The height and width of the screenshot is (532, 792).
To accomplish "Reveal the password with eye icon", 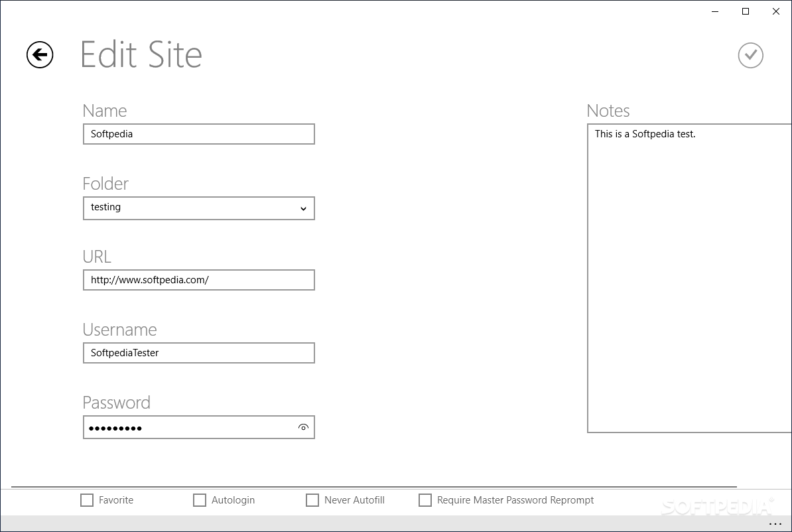I will (x=303, y=427).
